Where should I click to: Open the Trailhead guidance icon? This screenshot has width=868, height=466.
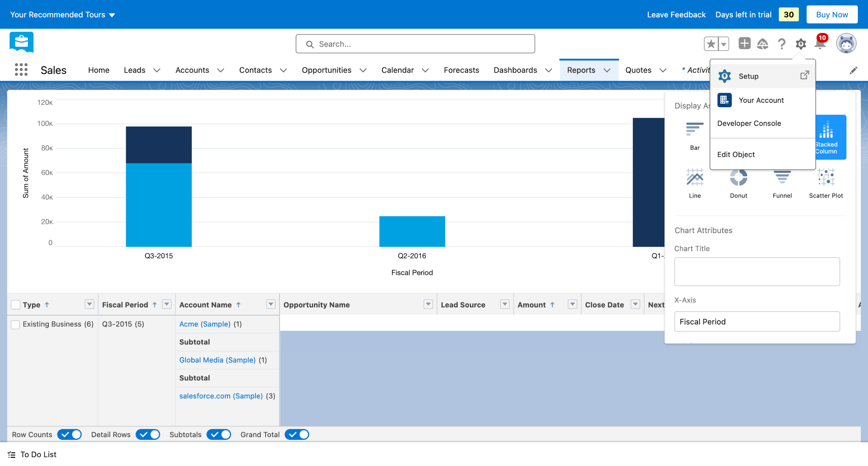click(x=763, y=44)
